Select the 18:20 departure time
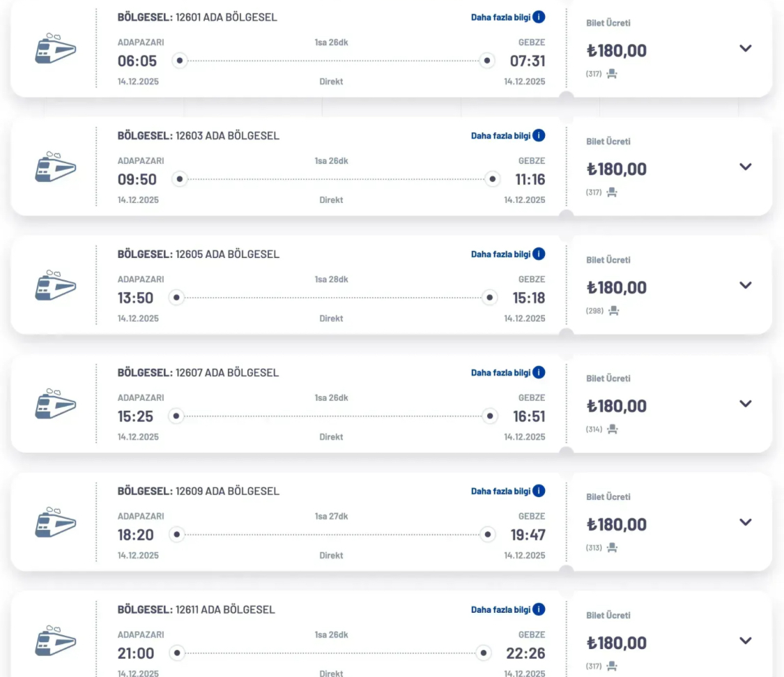The image size is (784, 677). tap(136, 535)
